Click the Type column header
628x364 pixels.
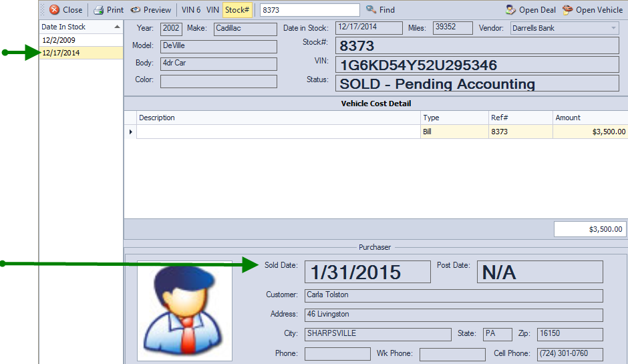(x=454, y=118)
